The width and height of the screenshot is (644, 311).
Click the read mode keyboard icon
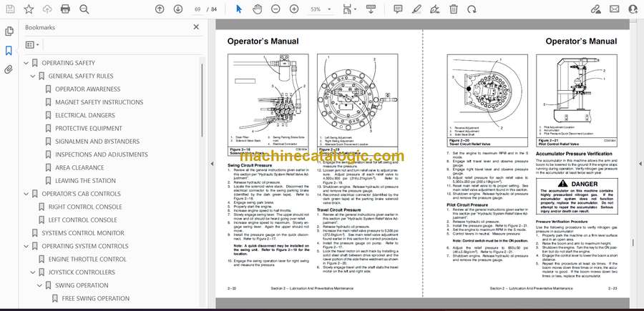371,9
